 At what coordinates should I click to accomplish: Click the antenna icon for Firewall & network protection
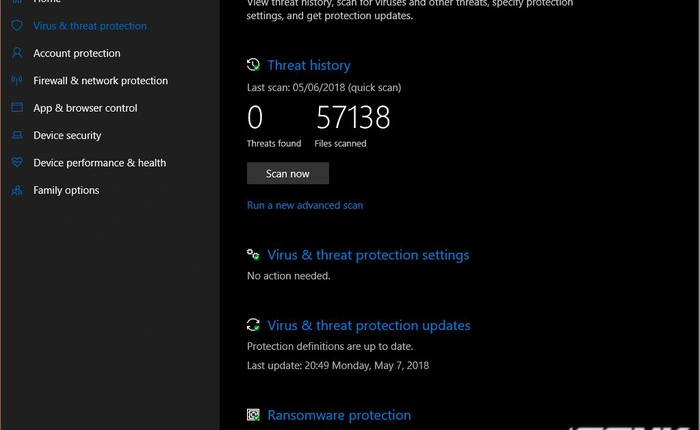point(17,80)
